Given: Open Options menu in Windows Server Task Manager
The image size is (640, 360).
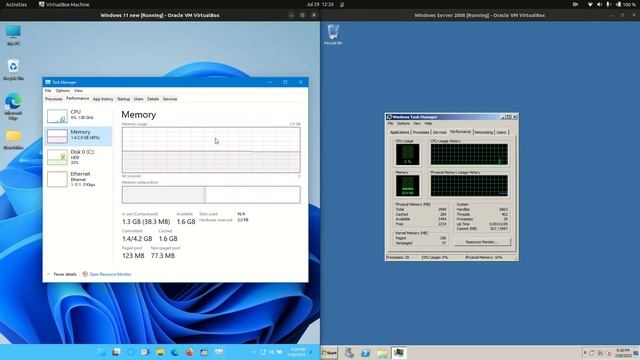Looking at the screenshot, I should coord(403,123).
